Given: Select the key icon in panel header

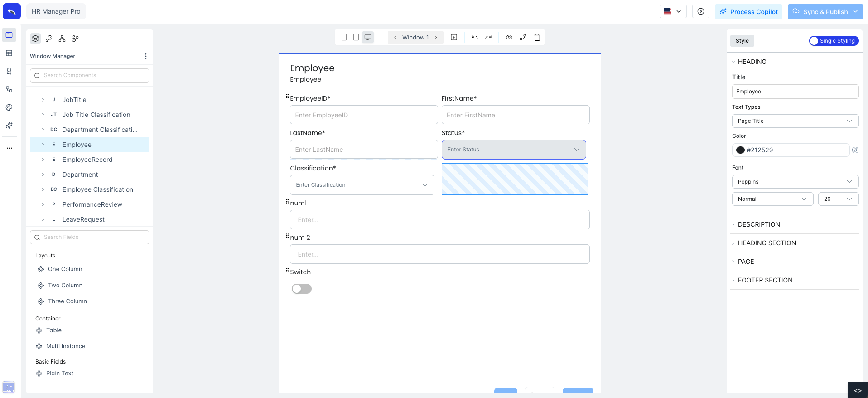Looking at the screenshot, I should [49, 39].
